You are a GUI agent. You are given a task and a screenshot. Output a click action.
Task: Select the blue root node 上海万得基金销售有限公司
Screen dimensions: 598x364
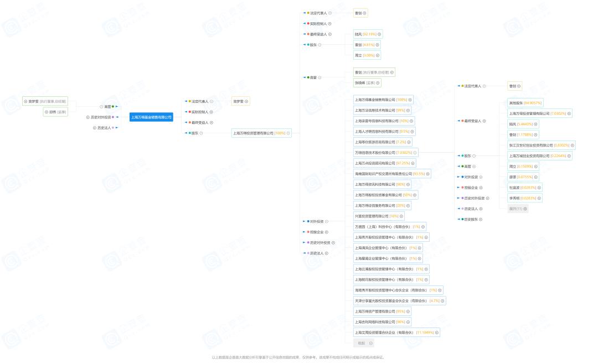(x=151, y=117)
